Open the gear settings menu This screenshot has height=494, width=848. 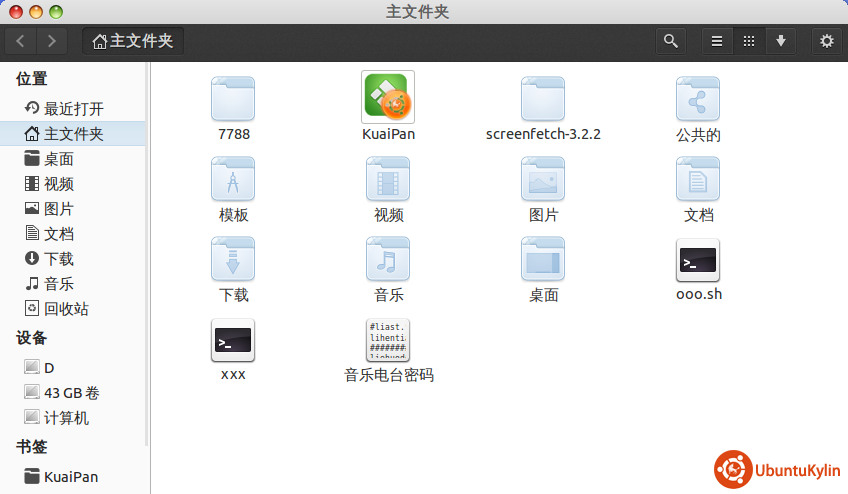tap(826, 41)
